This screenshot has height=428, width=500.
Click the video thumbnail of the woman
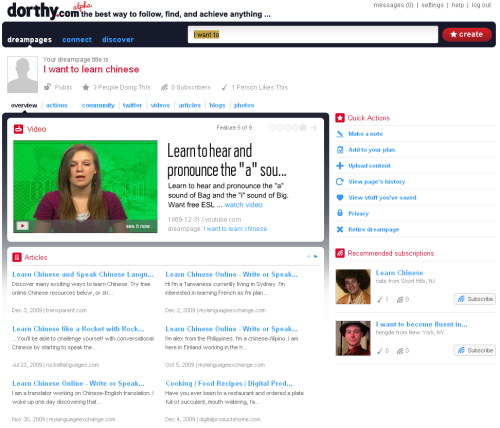tap(85, 186)
